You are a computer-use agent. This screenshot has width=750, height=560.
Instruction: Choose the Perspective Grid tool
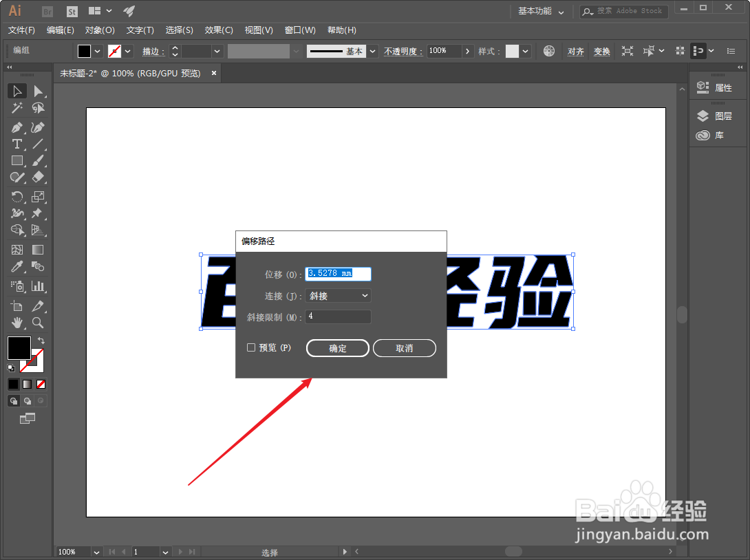[x=38, y=230]
